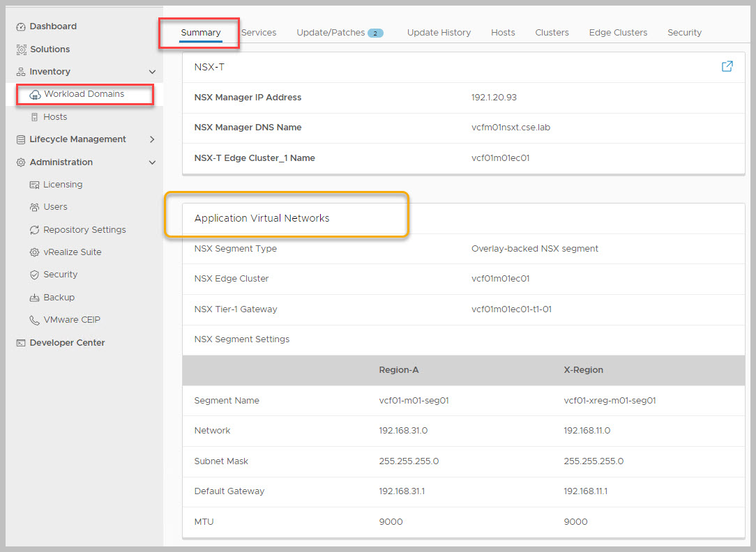Go to Developer Center
Viewport: 756px width, 552px height.
pyautogui.click(x=67, y=343)
